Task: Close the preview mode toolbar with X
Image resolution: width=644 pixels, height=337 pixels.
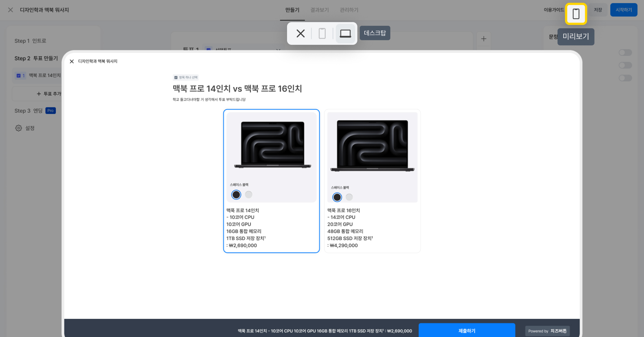Action: coord(300,33)
